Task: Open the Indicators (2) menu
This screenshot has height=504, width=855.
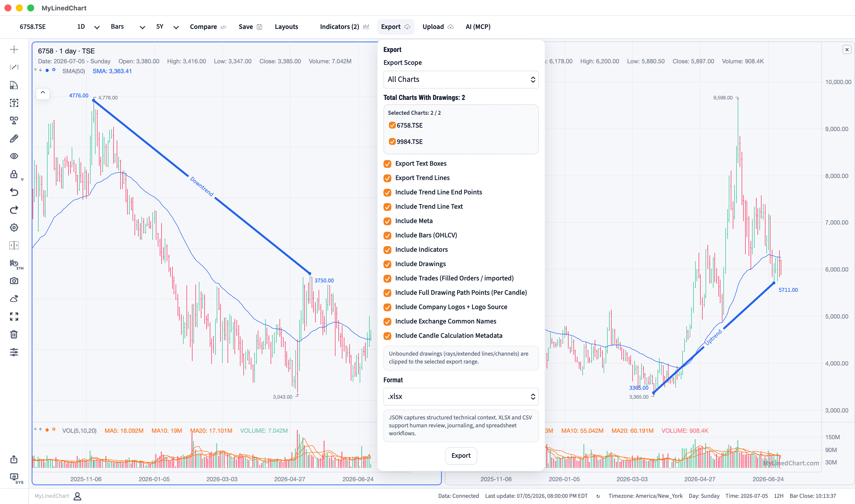Action: 344,27
